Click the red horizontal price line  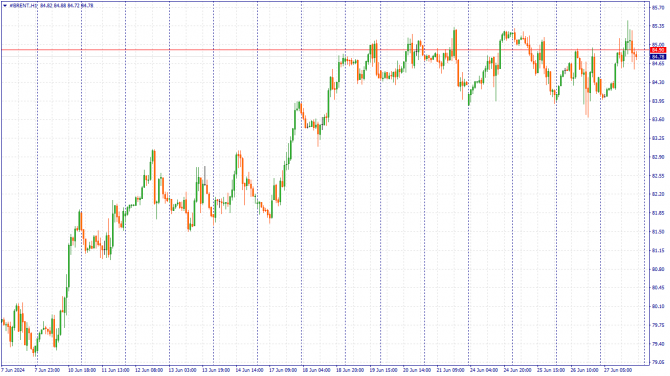tap(325, 50)
